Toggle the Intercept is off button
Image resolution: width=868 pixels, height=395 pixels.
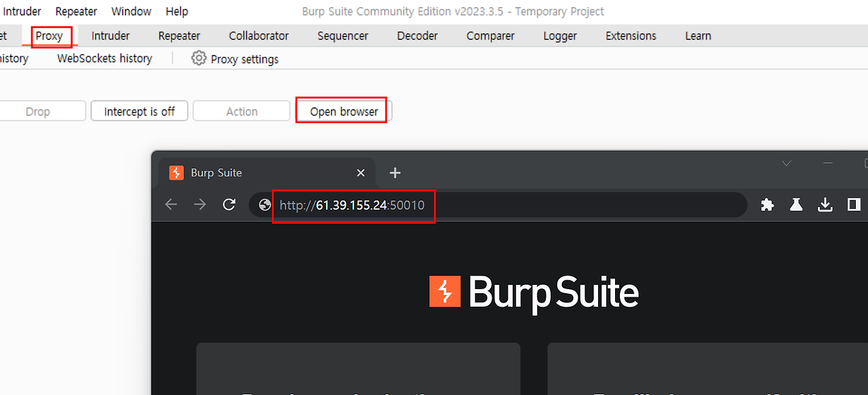tap(139, 111)
